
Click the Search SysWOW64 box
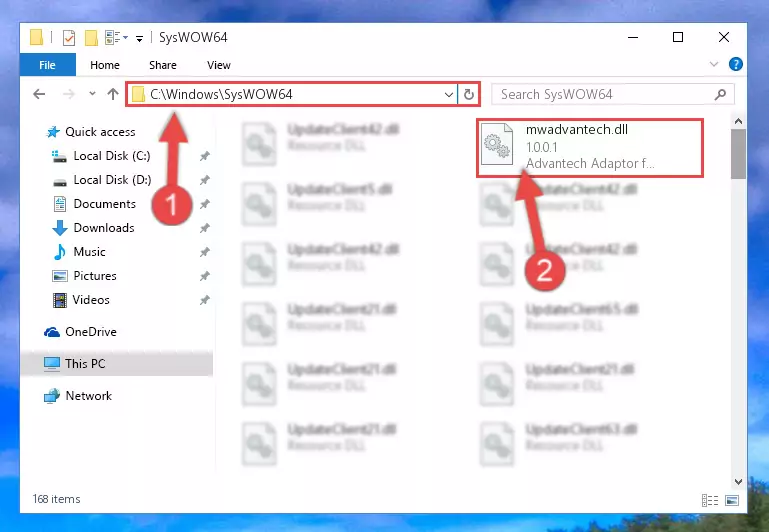point(613,94)
